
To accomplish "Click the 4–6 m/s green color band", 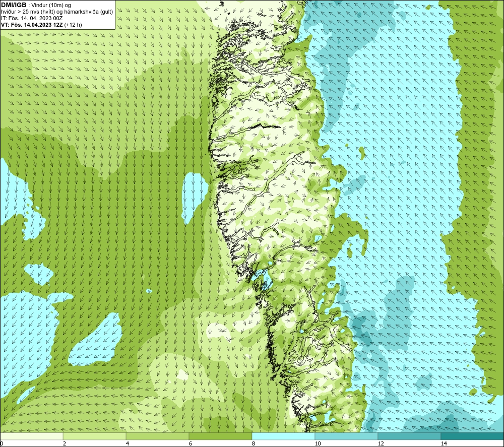I will [157, 436].
